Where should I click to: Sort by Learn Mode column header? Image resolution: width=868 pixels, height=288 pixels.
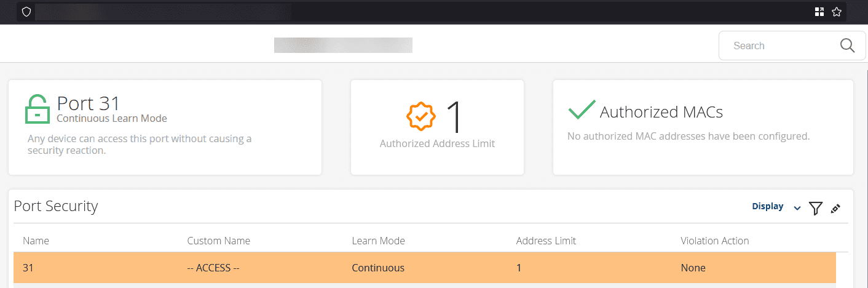tap(378, 241)
